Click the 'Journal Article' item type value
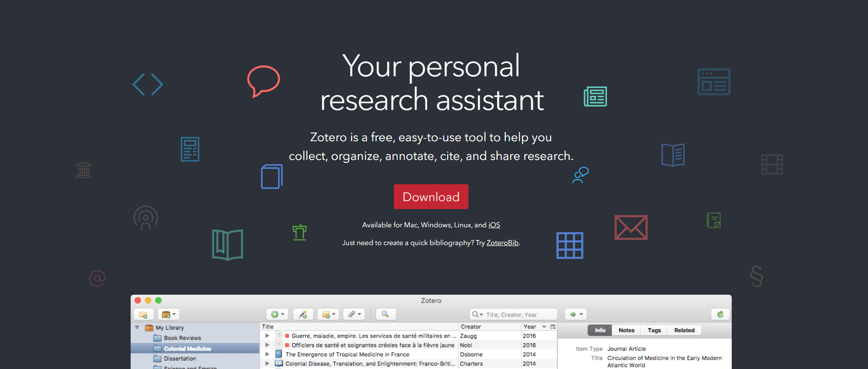The height and width of the screenshot is (369, 868). [x=627, y=349]
